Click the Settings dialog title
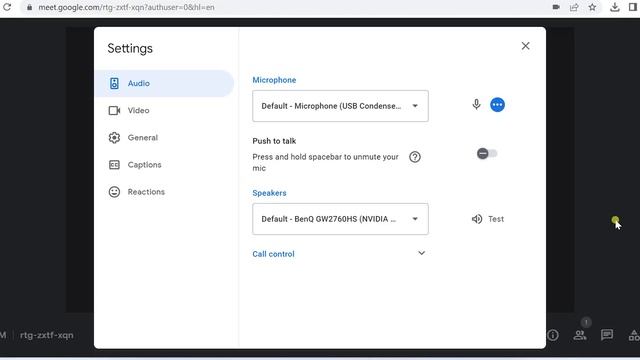The width and height of the screenshot is (640, 360). [x=130, y=49]
